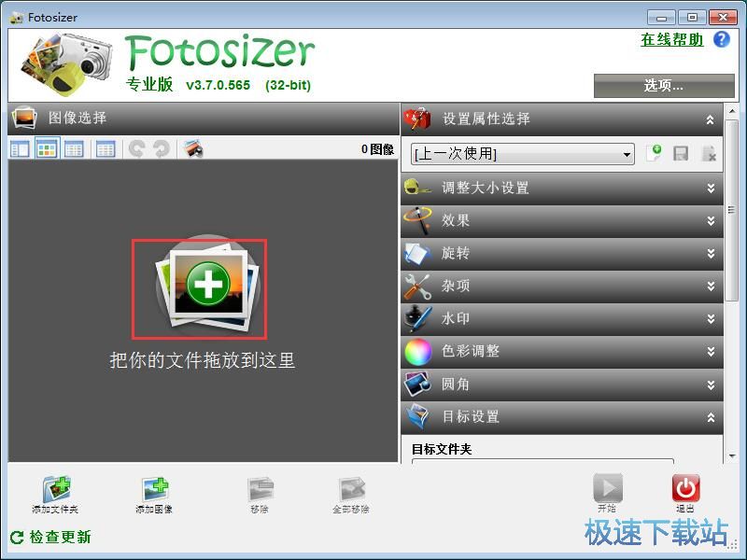This screenshot has width=747, height=560.
Task: Collapse the 设置属性选择 section
Action: (710, 119)
